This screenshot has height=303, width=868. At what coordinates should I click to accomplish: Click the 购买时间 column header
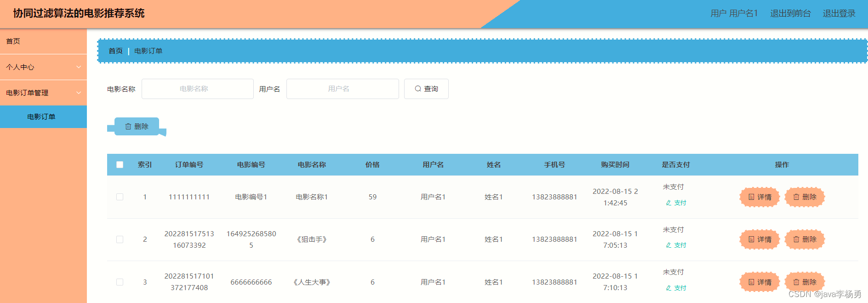[x=615, y=165]
